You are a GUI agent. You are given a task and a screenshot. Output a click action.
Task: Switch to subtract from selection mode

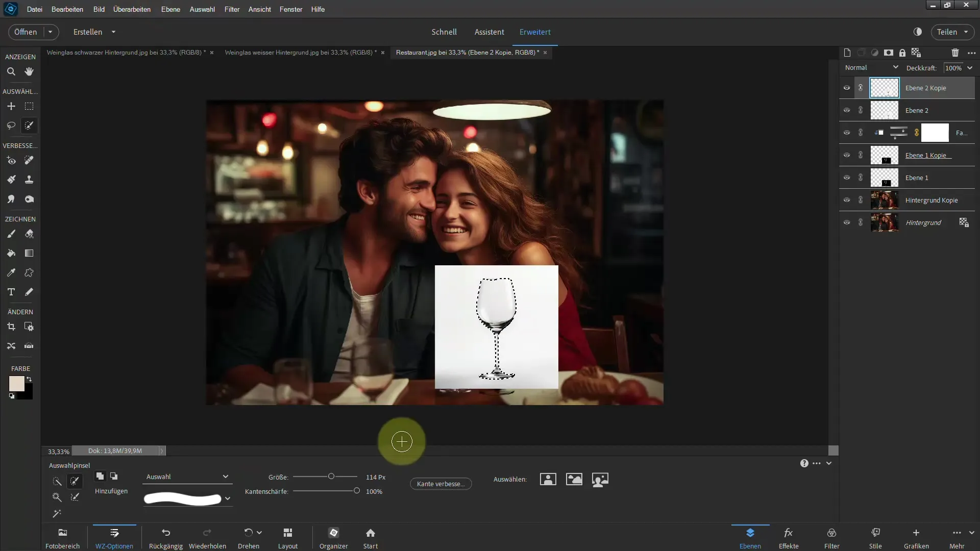114,476
